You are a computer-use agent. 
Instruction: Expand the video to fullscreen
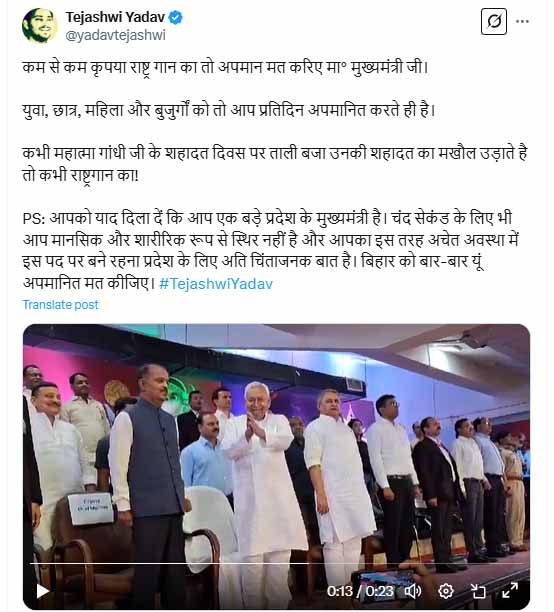[x=510, y=591]
